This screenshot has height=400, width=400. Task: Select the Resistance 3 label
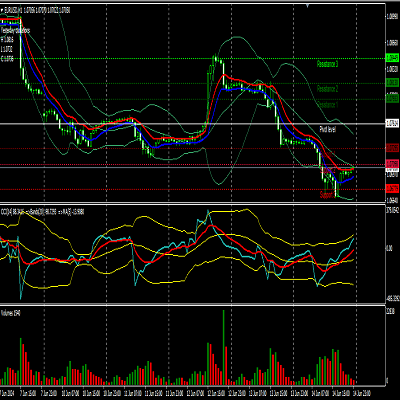point(327,64)
